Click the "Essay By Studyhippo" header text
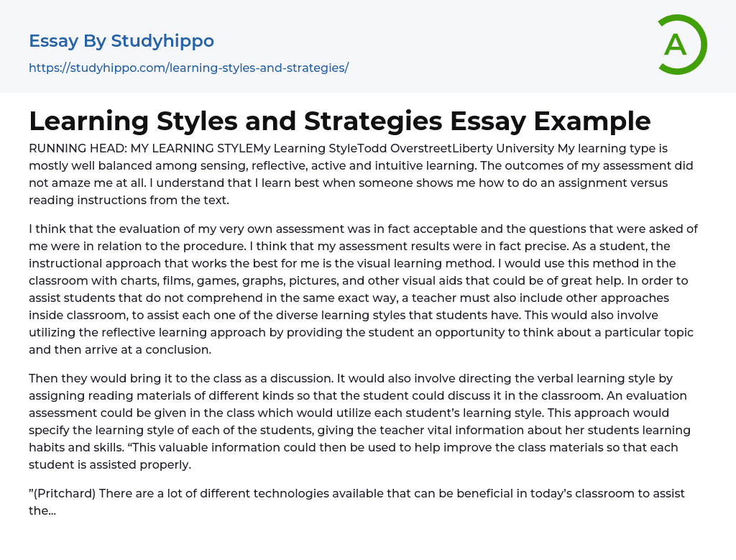The image size is (736, 560). [121, 41]
